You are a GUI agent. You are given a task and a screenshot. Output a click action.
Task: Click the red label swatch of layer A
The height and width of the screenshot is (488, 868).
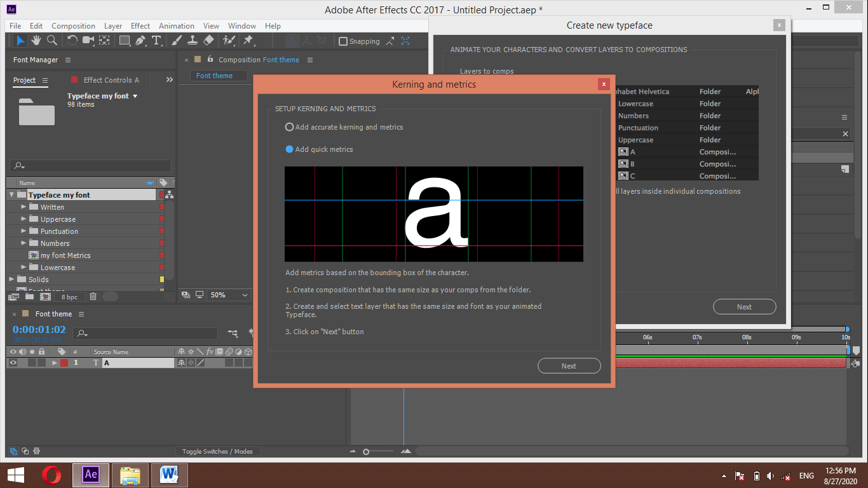pos(64,363)
